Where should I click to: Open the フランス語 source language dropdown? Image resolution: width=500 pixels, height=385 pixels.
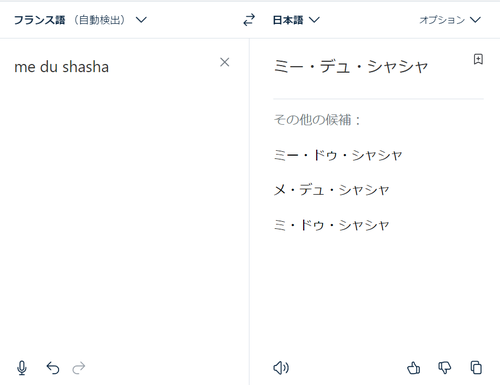80,20
